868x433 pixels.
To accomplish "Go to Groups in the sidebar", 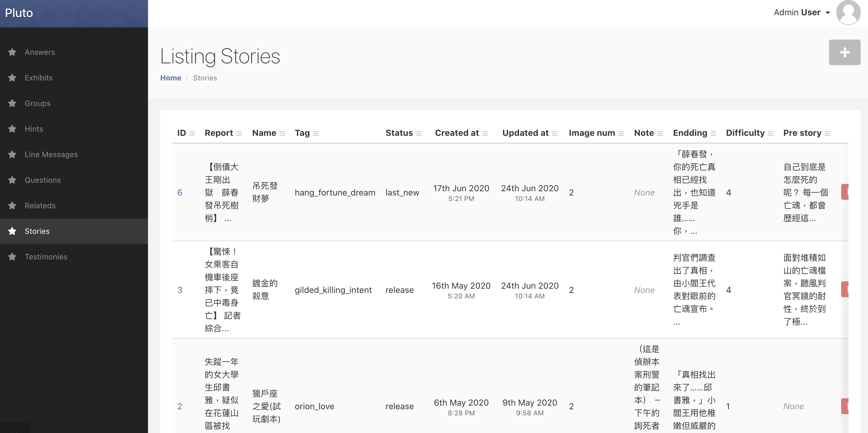I will [74, 104].
